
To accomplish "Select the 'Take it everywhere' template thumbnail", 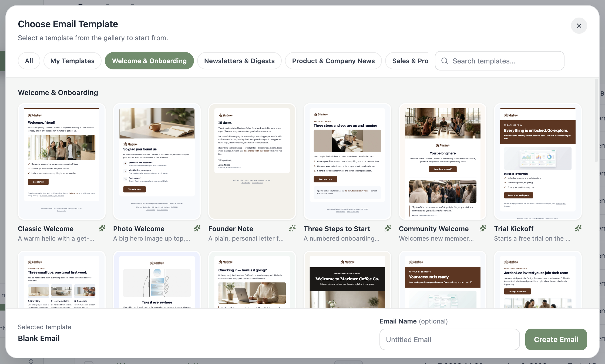I will 157,280.
